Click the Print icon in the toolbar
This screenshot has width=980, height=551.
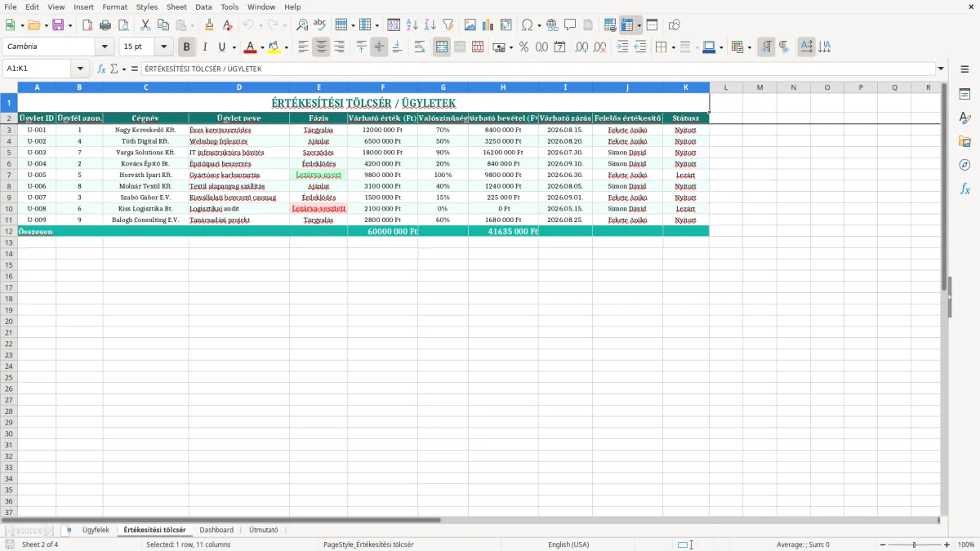click(105, 25)
